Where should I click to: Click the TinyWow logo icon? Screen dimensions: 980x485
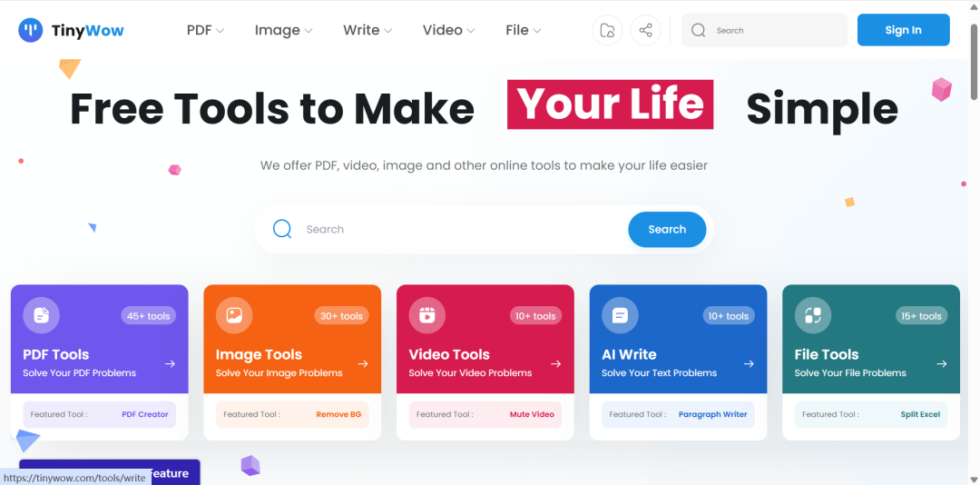tap(30, 30)
